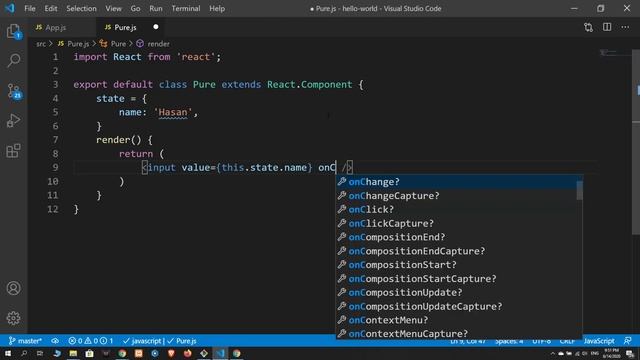This screenshot has width=640, height=360.
Task: Click the Split Editor Right icon
Action: click(x=607, y=27)
